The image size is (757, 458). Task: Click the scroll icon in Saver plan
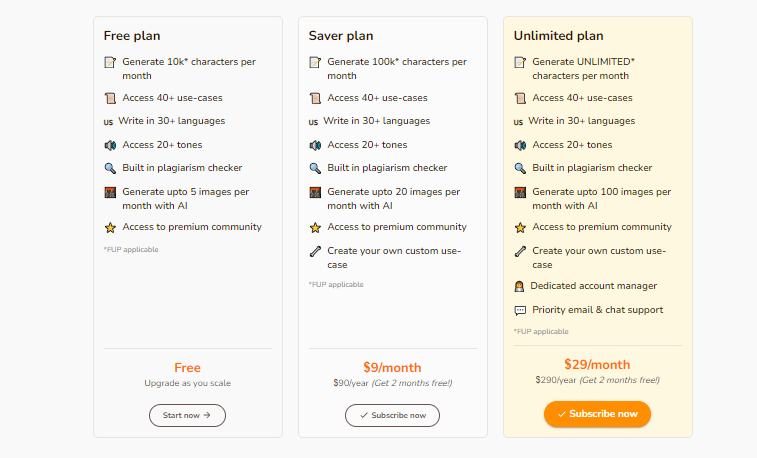315,98
